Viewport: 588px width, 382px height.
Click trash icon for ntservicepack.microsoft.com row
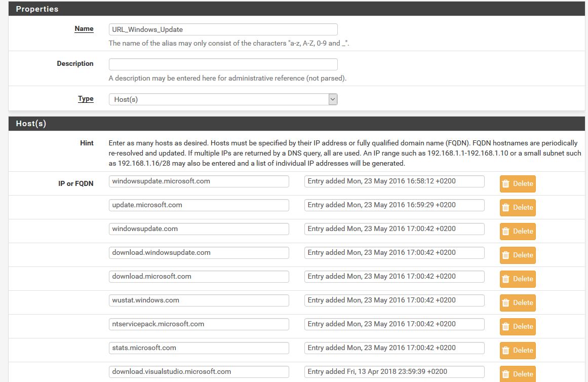click(x=505, y=327)
